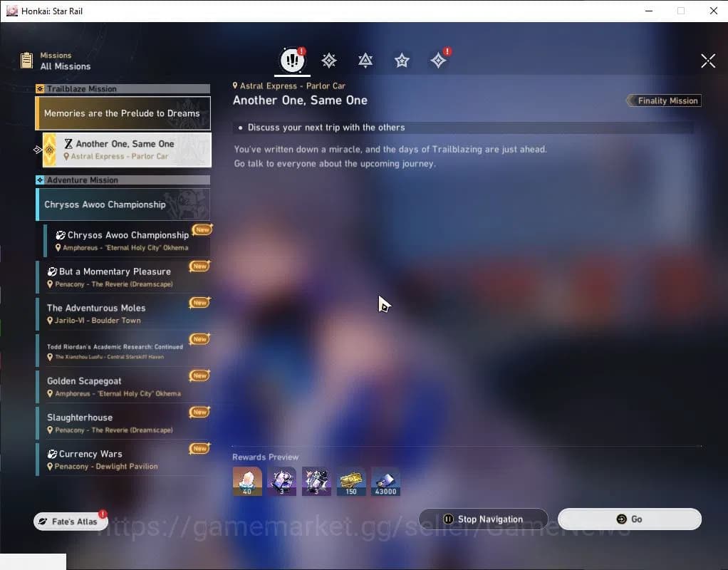Click the Finality Mission tag
Image resolution: width=728 pixels, height=570 pixels.
pos(665,100)
